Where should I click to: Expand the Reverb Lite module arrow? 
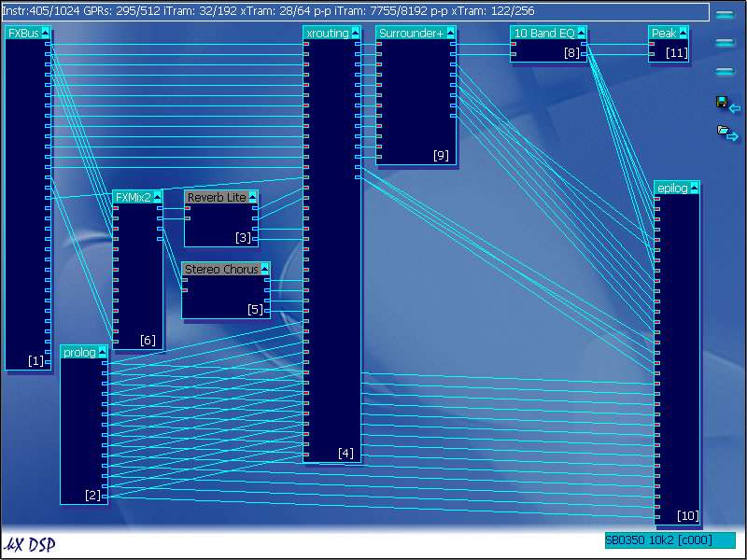click(x=253, y=198)
